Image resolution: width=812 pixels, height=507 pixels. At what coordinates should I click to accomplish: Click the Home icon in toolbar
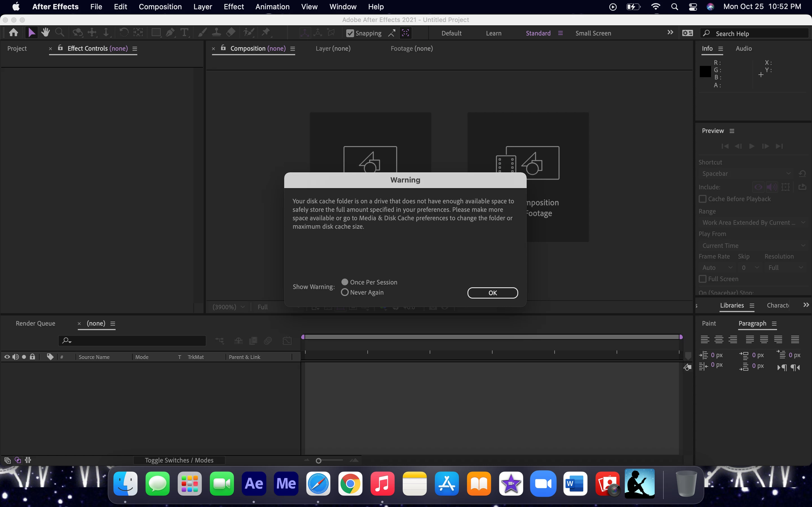click(14, 32)
